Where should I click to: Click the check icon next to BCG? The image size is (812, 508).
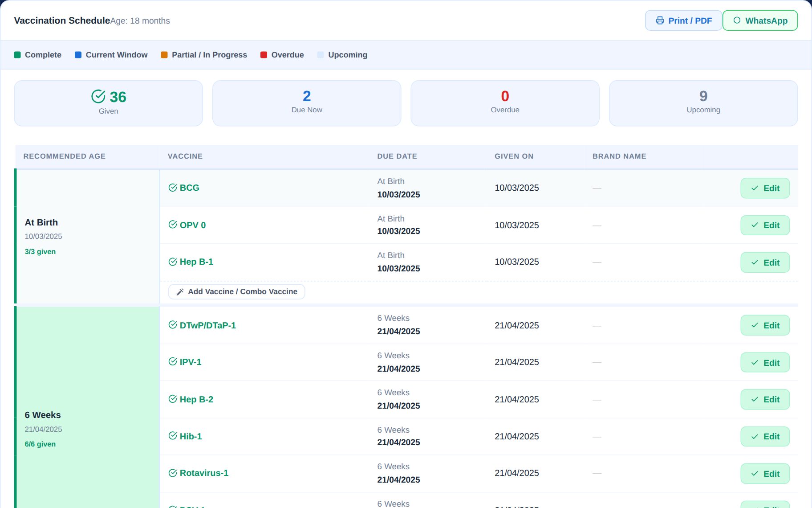click(173, 188)
